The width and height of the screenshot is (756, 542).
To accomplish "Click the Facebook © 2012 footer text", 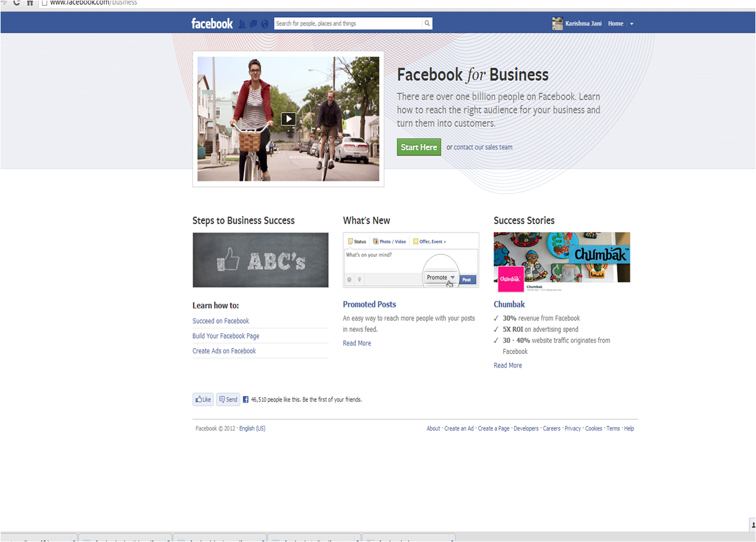I will (x=216, y=429).
